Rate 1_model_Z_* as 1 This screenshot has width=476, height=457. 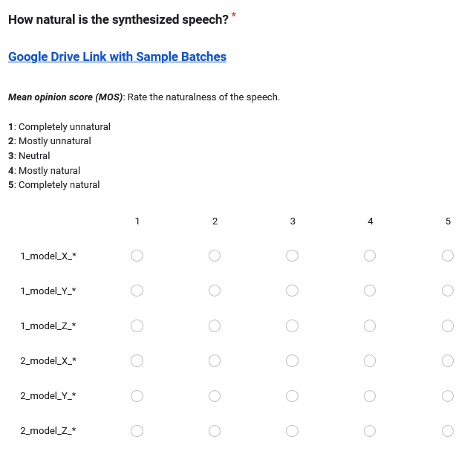pos(137,325)
